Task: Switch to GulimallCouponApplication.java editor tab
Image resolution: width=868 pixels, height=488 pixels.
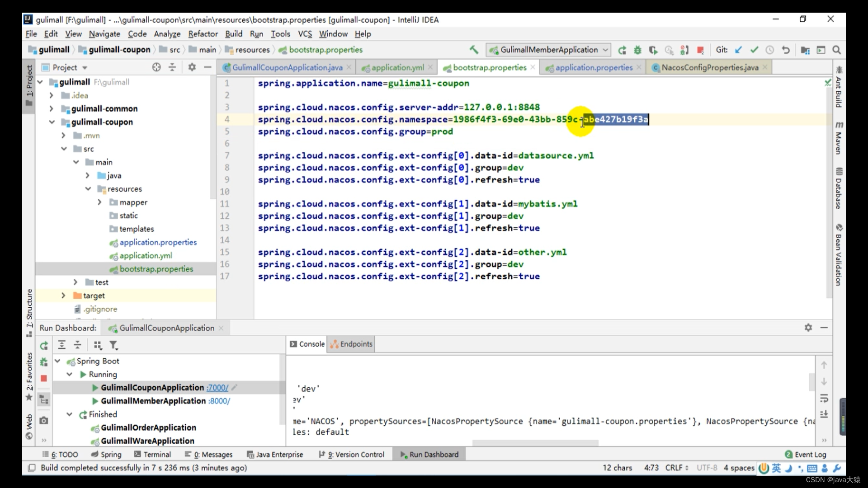Action: pyautogui.click(x=287, y=67)
